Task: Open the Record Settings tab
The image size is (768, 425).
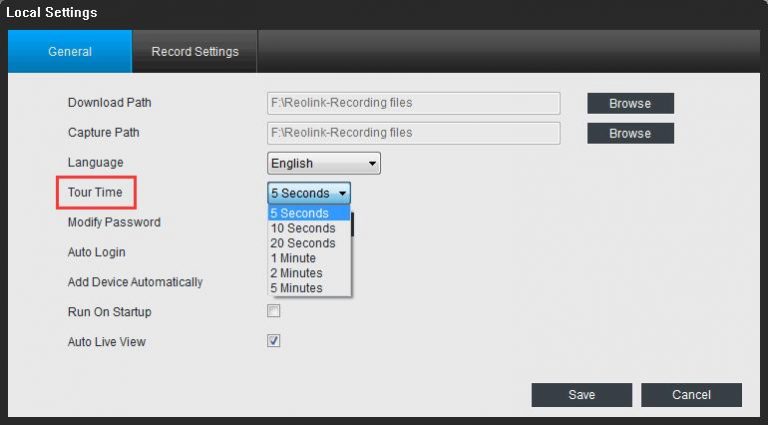Action: point(195,51)
